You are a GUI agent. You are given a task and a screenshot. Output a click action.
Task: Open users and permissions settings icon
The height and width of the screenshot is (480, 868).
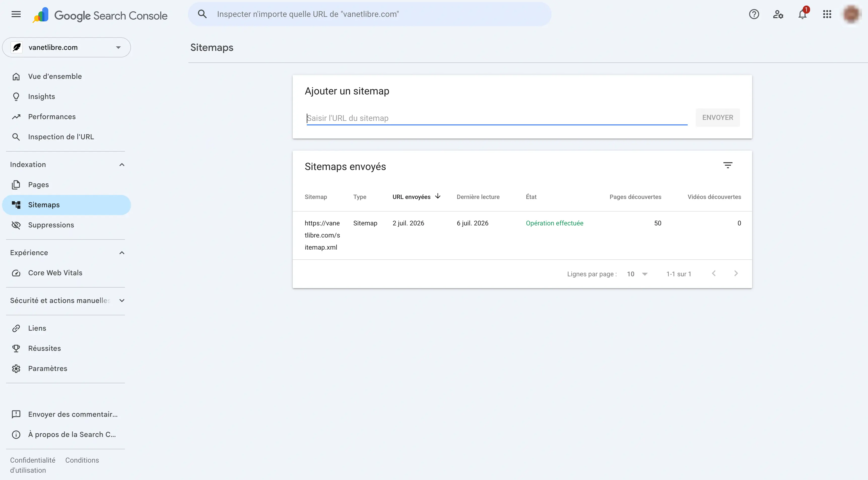(778, 14)
